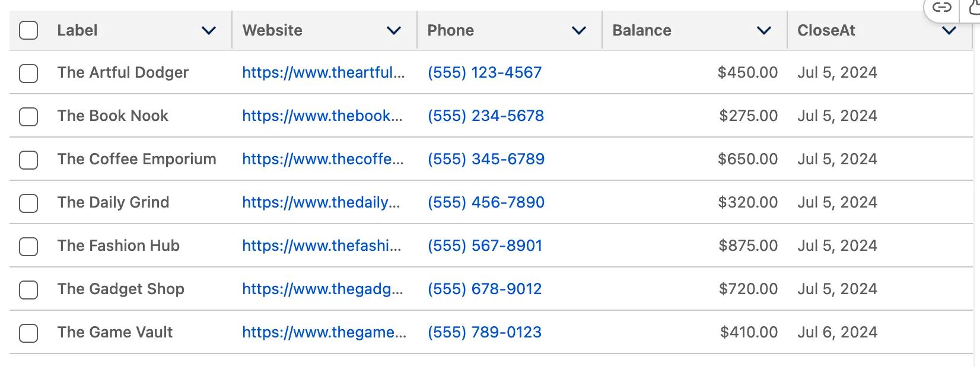Open the Phone column dropdown arrow

pyautogui.click(x=579, y=30)
